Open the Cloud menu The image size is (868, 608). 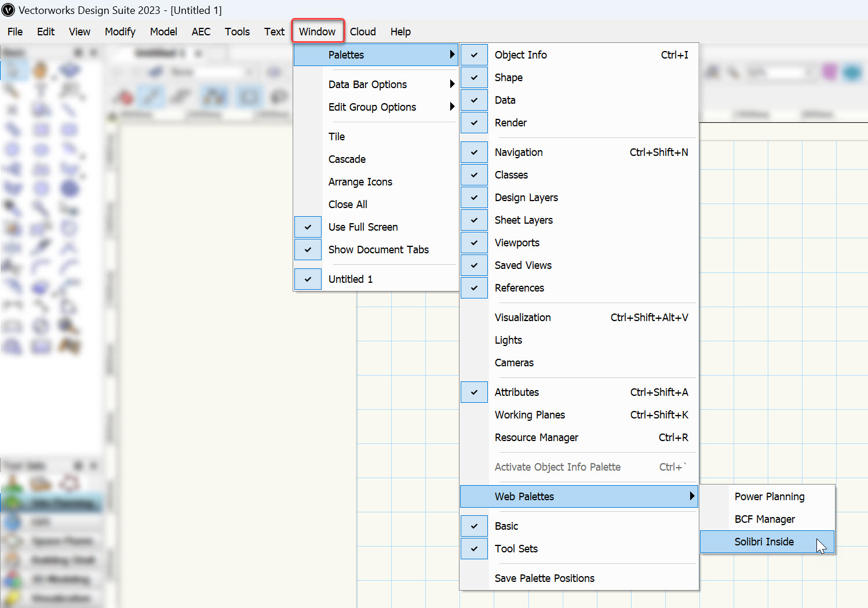tap(363, 32)
